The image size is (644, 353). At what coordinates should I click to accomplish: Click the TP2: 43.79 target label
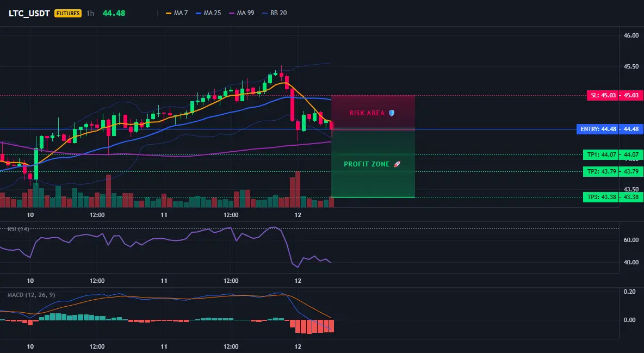click(x=601, y=171)
